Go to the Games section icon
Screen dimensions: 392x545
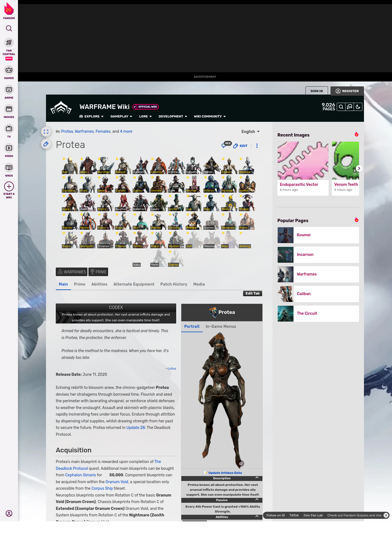9,70
